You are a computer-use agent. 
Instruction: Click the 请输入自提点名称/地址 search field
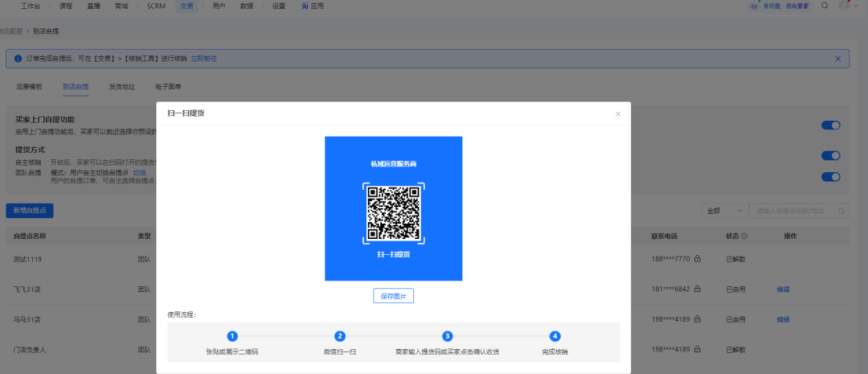tap(799, 211)
